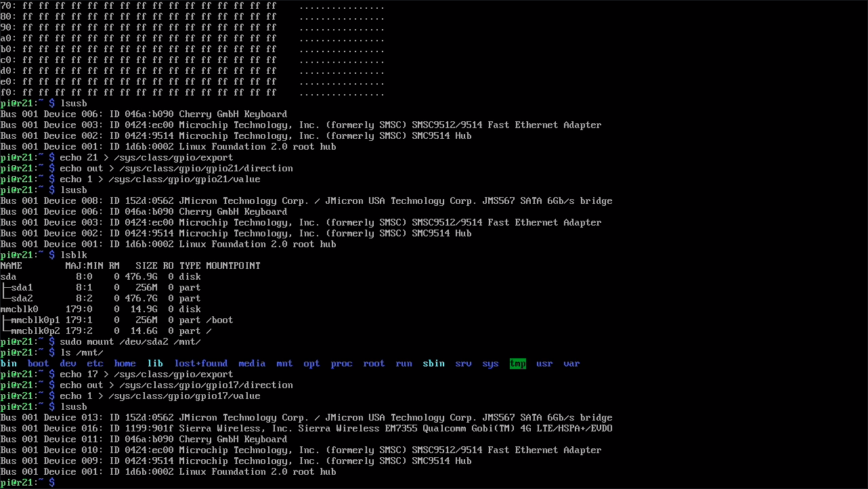The image size is (868, 489).
Task: Click the echo 21 gpio export command
Action: pyautogui.click(x=146, y=158)
